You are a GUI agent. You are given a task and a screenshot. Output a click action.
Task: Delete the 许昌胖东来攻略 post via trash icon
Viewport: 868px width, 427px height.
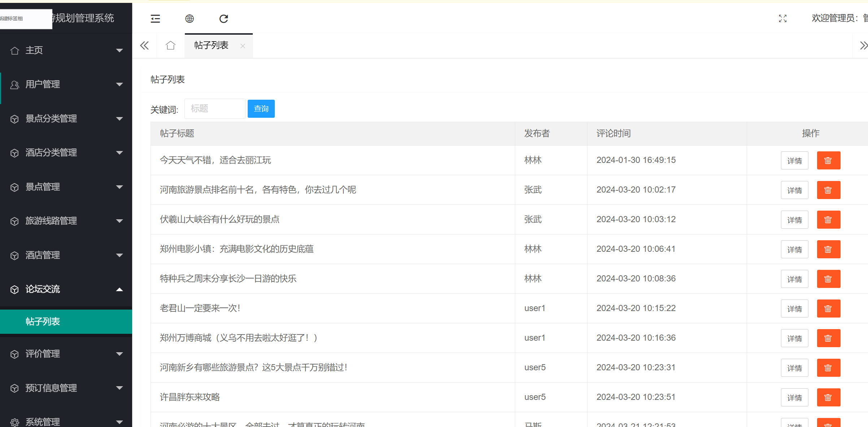pyautogui.click(x=828, y=397)
